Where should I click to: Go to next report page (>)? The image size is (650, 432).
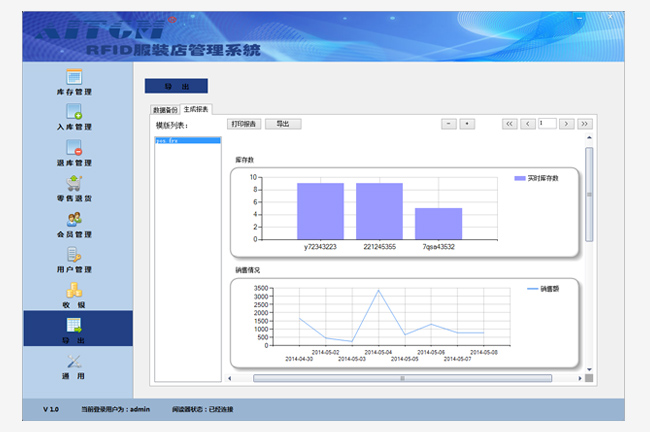click(567, 124)
